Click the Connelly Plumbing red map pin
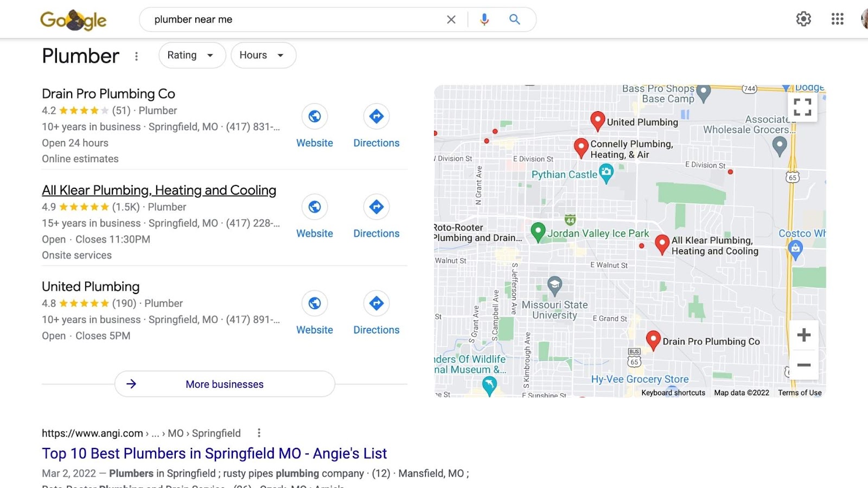The image size is (868, 488). point(581,147)
